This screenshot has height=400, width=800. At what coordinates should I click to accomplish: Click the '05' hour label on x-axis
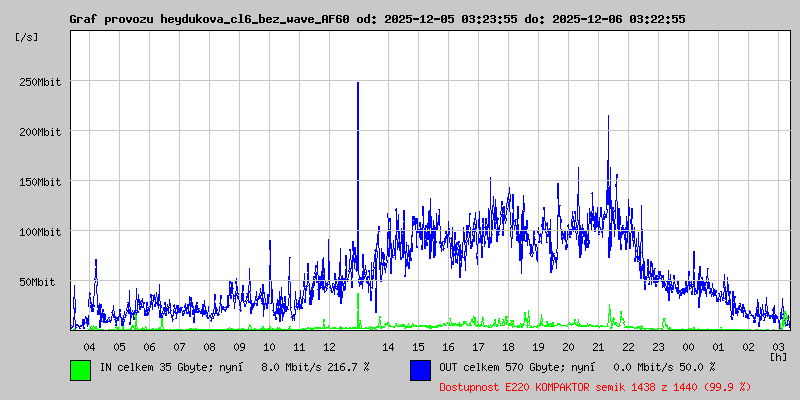pyautogui.click(x=119, y=347)
